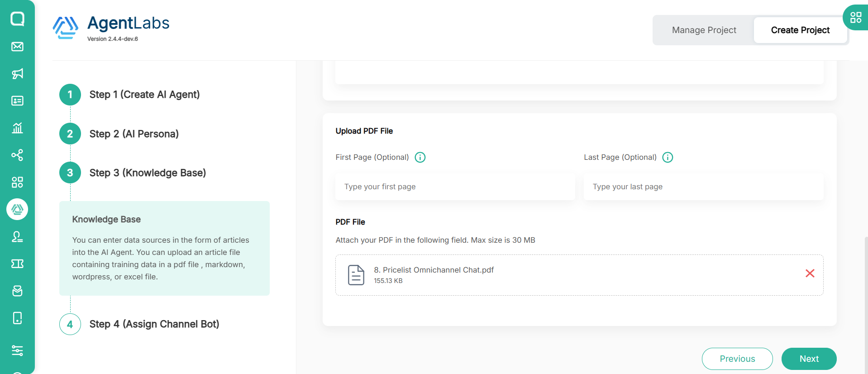
Task: Click the bar chart analytics sidebar icon
Action: click(17, 128)
